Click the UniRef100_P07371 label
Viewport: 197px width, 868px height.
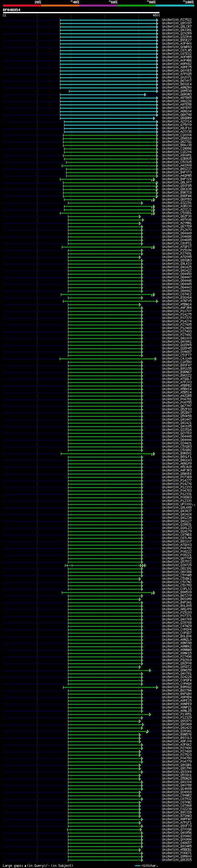click(176, 616)
